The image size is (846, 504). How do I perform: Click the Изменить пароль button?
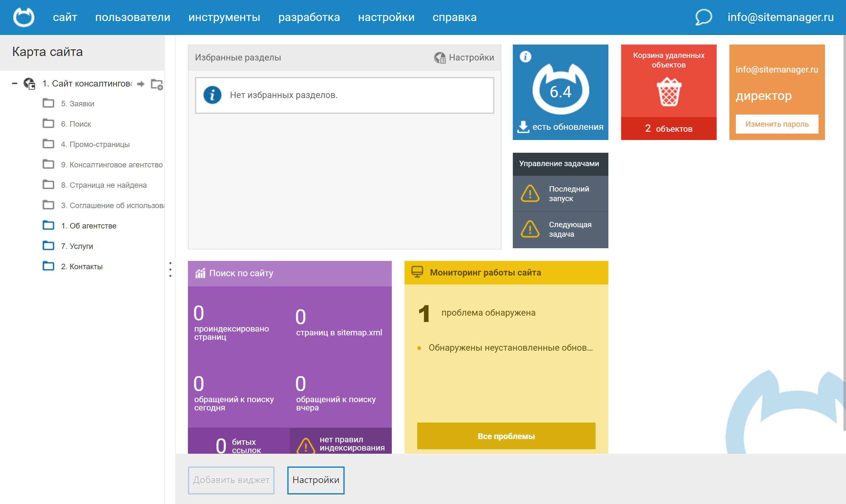777,124
